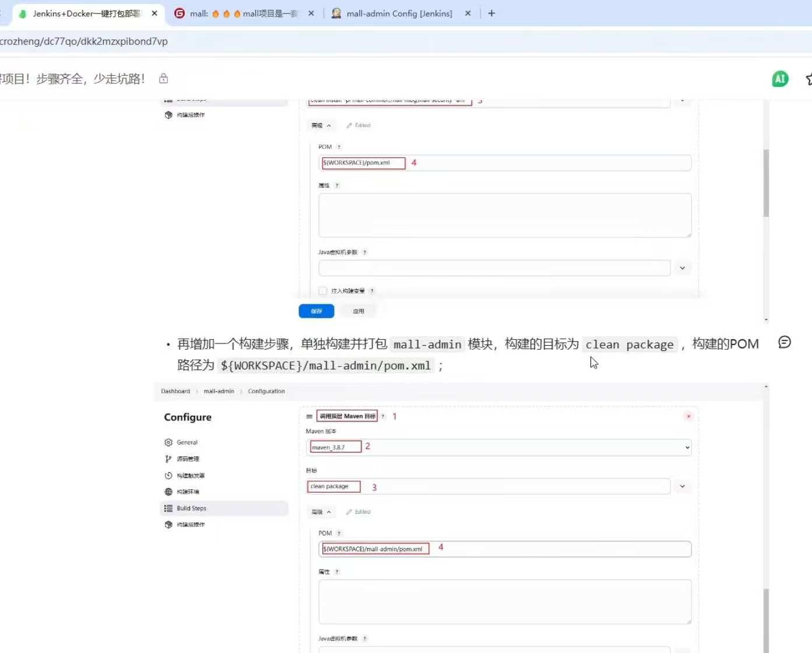Open the Maven 版本 dropdown showing maven_3.8.7

[498, 447]
